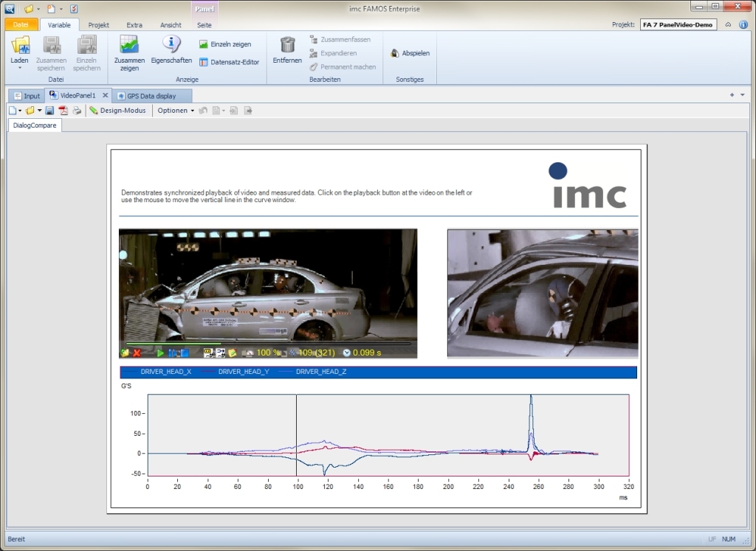Click the Projekt field showing FA 7 PanelVideo-Demo
This screenshot has height=551, width=756.
pyautogui.click(x=678, y=24)
